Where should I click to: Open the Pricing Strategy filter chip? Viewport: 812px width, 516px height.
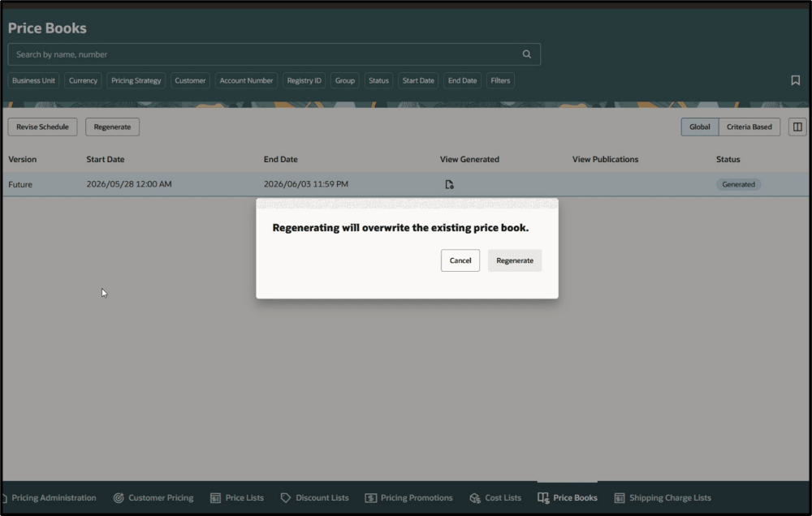[136, 80]
